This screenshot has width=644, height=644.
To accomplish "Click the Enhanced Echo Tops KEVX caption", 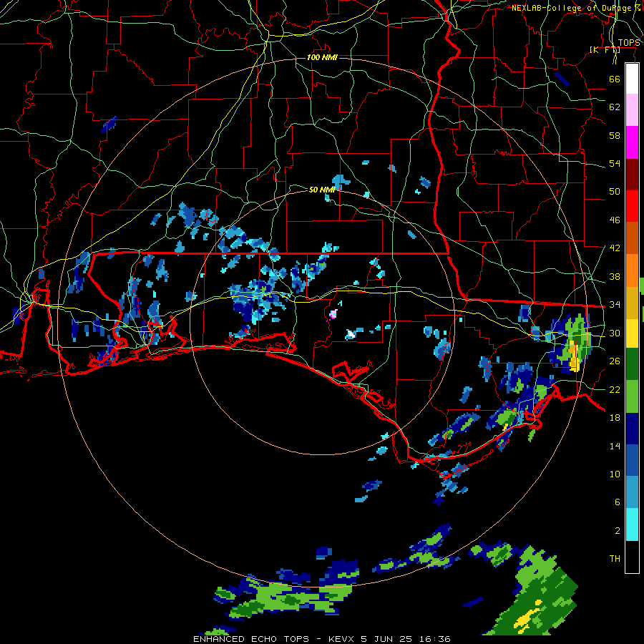I will [x=322, y=639].
